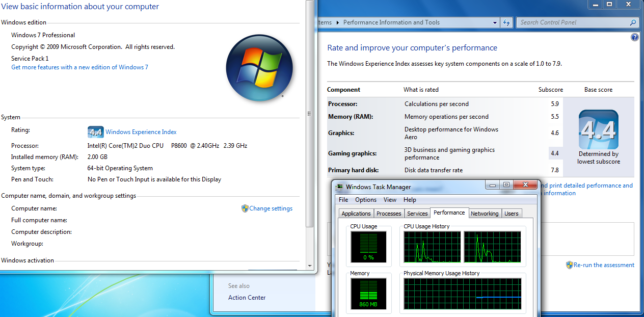Click Re-run the assessment link

point(604,265)
